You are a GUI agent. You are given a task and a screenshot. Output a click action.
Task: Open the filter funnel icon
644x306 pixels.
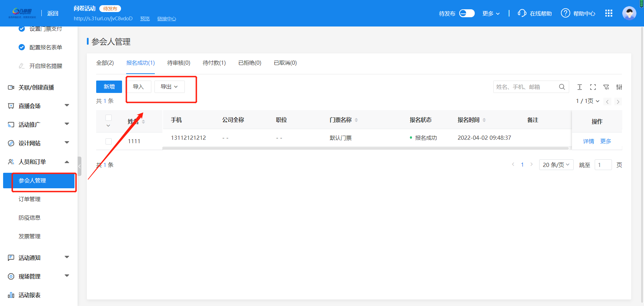[606, 87]
